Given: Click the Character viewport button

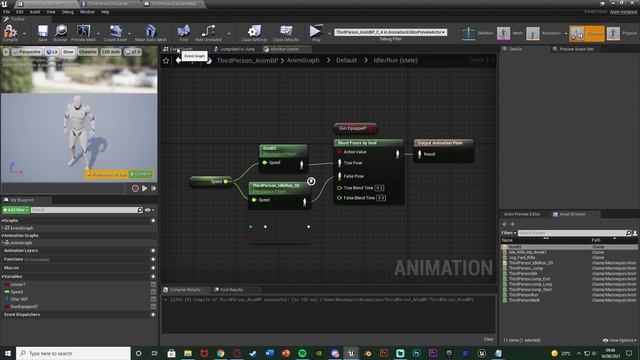Looking at the screenshot, I should tap(88, 52).
